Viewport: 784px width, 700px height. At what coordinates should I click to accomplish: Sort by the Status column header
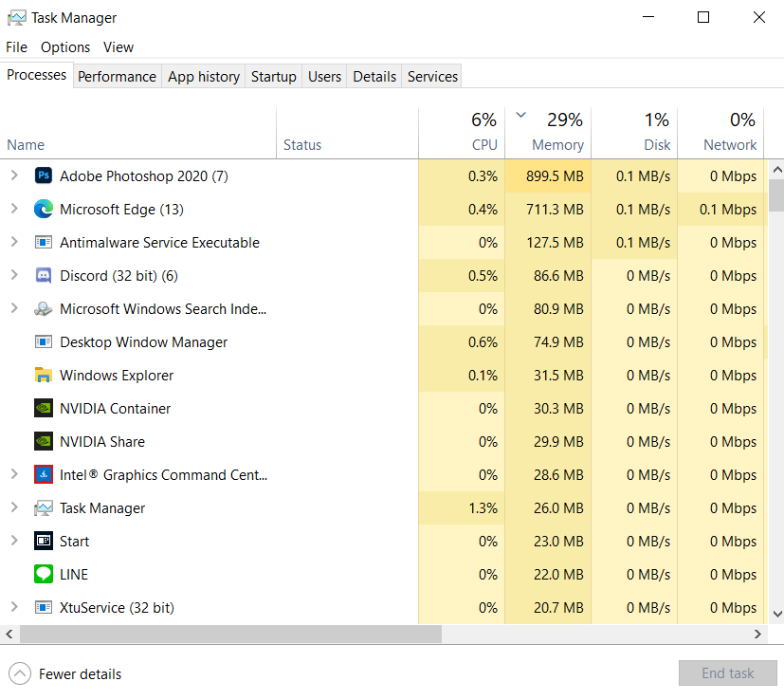pos(348,133)
